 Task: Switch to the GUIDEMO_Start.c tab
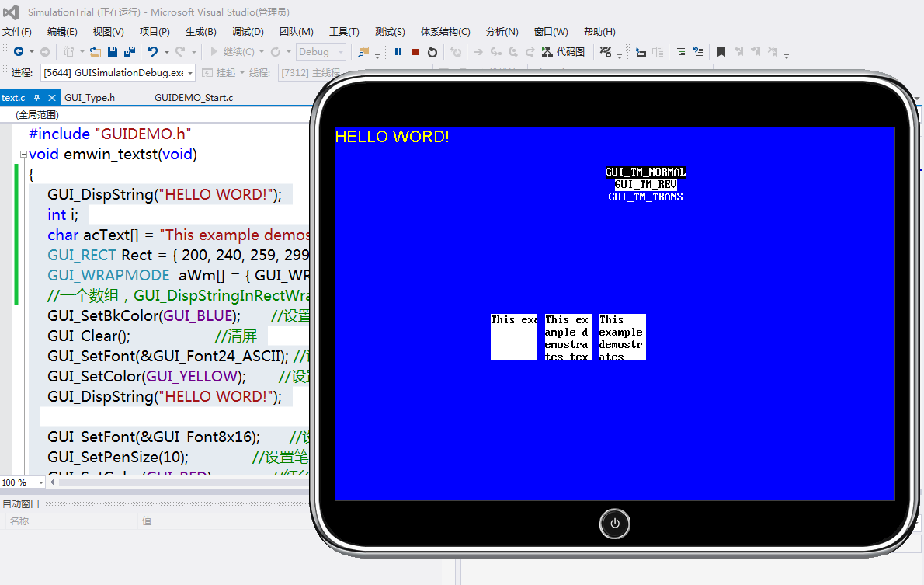pyautogui.click(x=194, y=97)
